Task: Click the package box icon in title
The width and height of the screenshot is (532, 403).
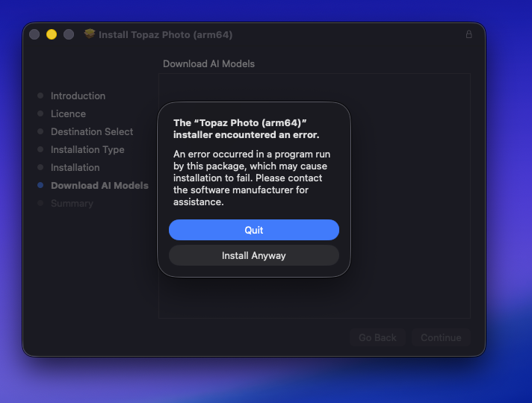Action: click(x=90, y=34)
